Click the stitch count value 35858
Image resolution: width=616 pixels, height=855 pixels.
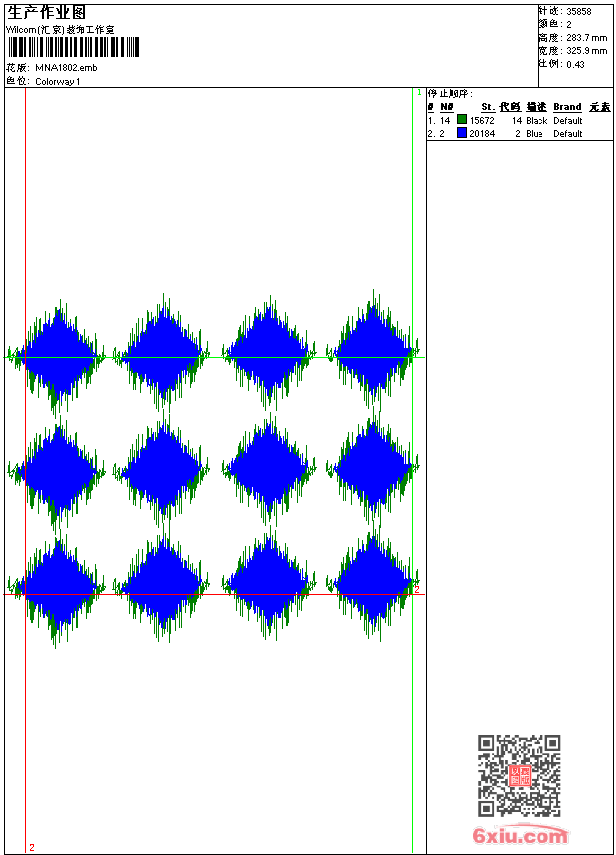point(579,12)
